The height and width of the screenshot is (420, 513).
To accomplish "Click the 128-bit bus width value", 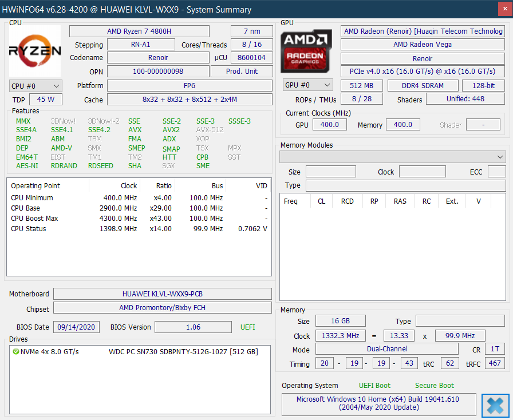I will point(484,86).
